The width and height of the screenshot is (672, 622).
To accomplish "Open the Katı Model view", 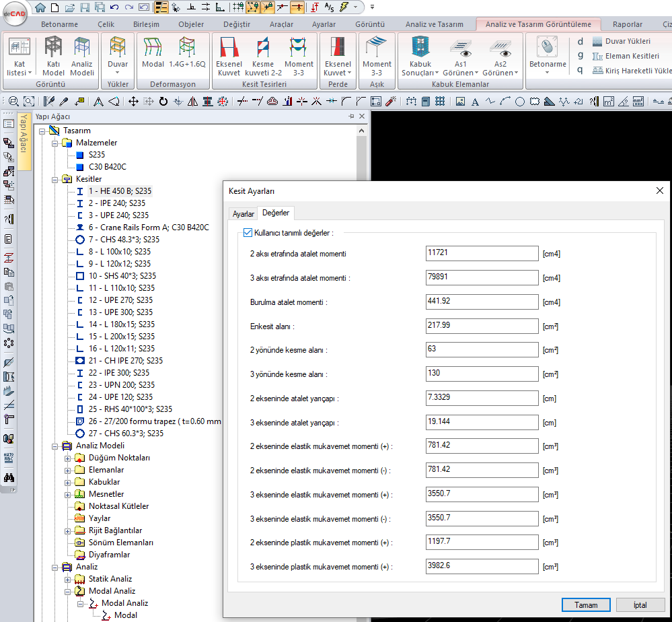I will click(x=53, y=56).
